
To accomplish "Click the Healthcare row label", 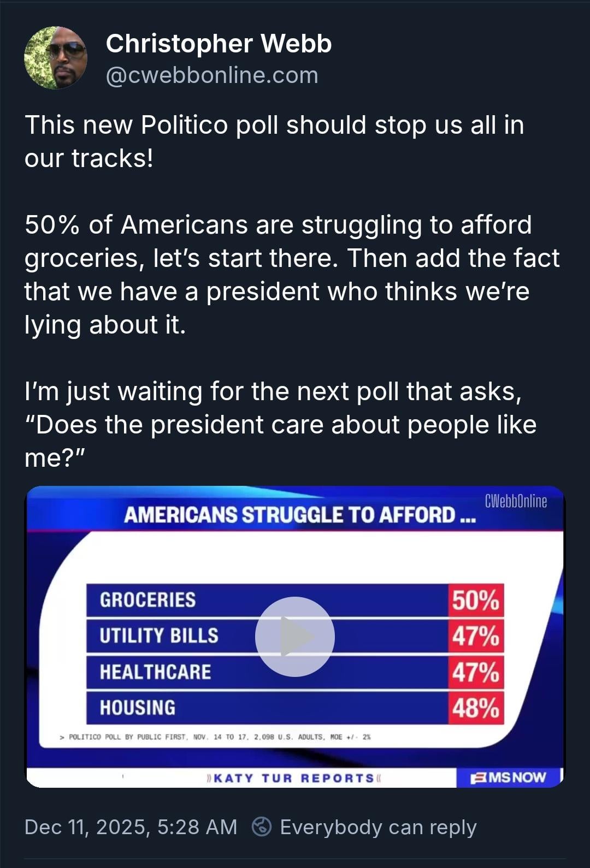I will [x=155, y=672].
